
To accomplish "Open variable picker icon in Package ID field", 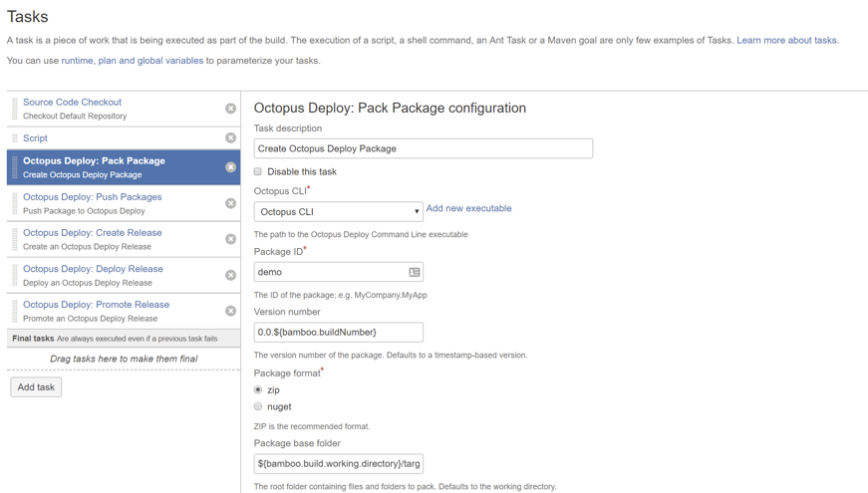I will click(x=415, y=272).
